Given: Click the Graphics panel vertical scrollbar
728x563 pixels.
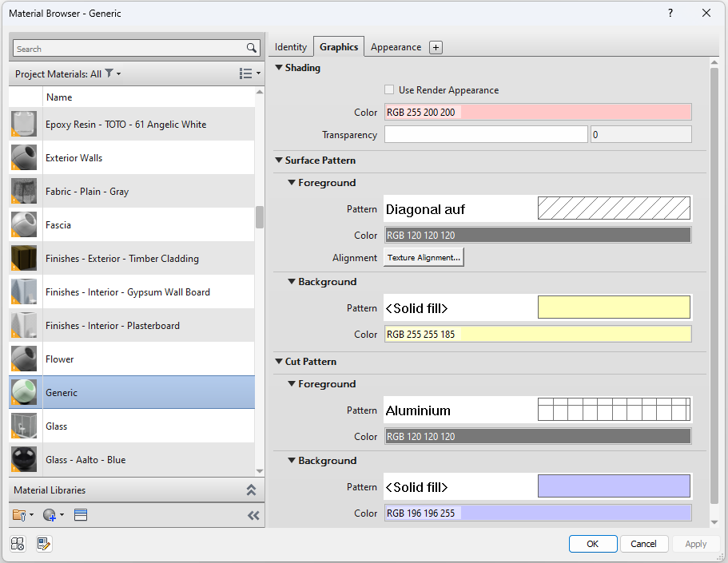Looking at the screenshot, I should (714, 285).
